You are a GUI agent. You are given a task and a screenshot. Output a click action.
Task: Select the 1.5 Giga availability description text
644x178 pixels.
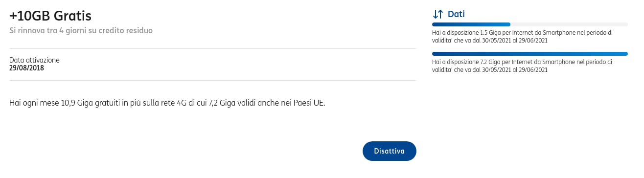[523, 37]
